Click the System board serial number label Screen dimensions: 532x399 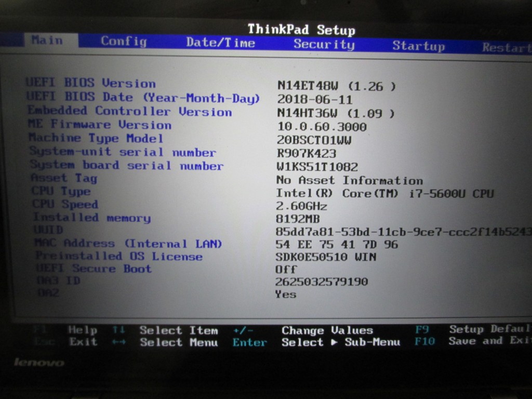127,165
